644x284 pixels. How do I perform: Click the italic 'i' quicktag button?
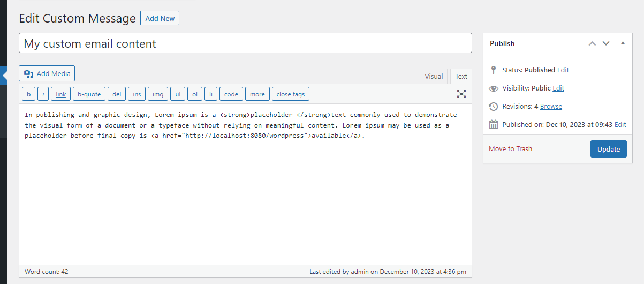(x=43, y=94)
